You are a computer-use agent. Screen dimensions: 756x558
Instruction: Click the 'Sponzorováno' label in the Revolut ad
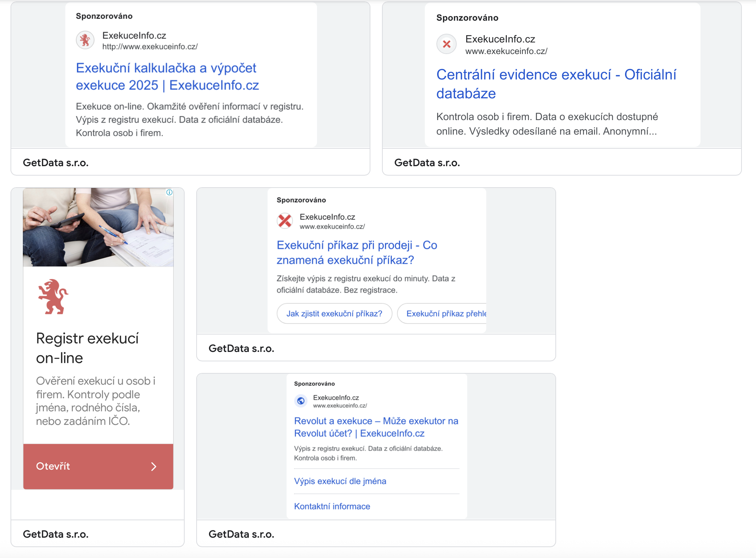click(314, 383)
